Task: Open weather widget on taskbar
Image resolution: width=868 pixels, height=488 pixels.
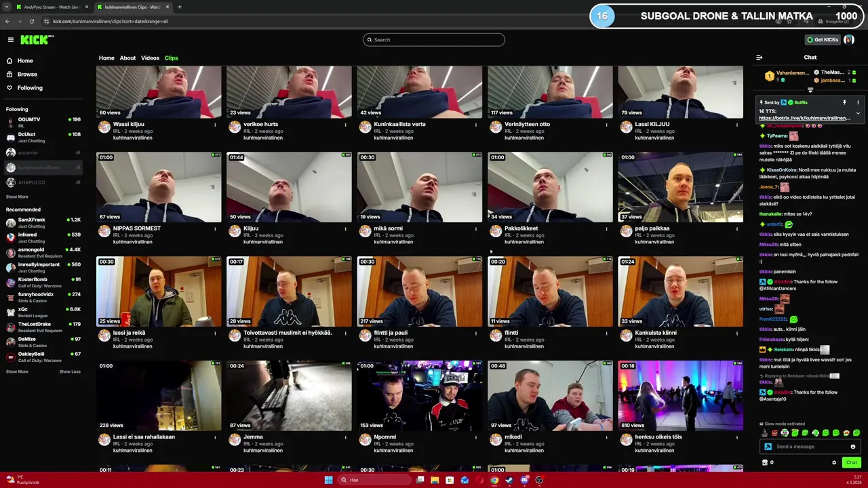Action: tap(22, 480)
